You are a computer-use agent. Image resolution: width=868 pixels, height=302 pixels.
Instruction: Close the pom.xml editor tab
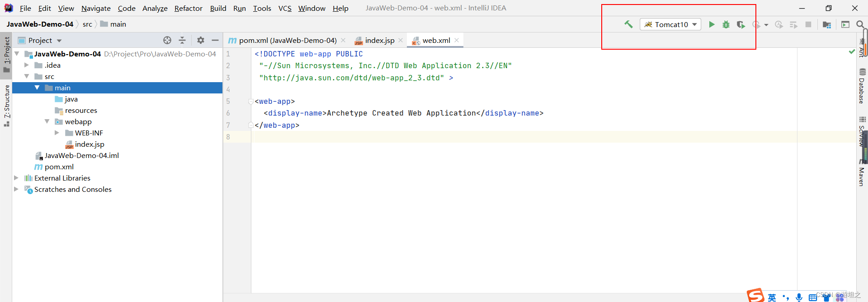click(343, 40)
